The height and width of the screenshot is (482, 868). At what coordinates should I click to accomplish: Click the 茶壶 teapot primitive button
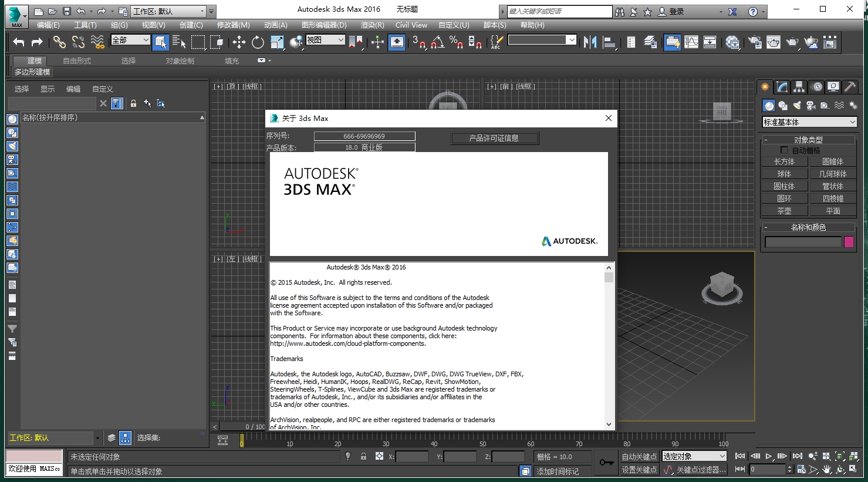[x=784, y=211]
